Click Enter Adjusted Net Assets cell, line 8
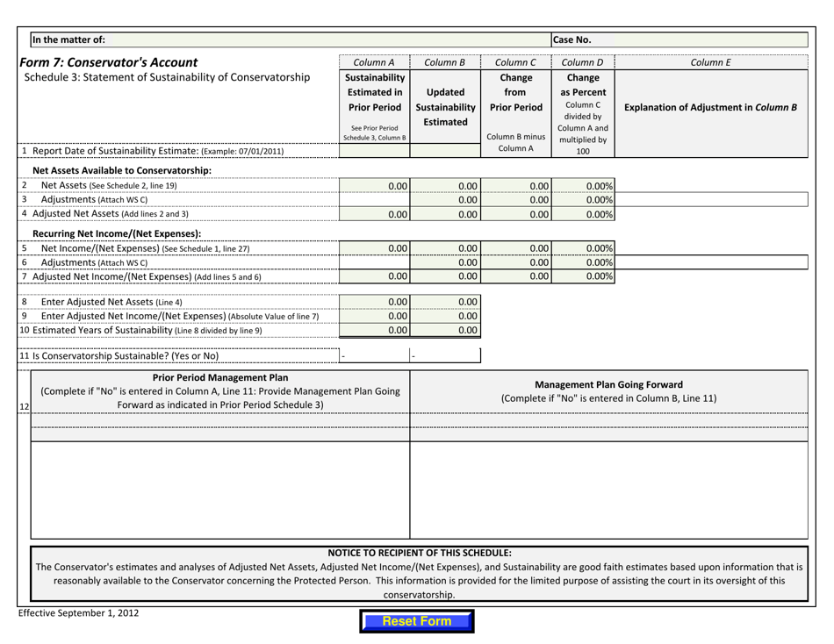Screen dimensions: 834x644 click(375, 303)
